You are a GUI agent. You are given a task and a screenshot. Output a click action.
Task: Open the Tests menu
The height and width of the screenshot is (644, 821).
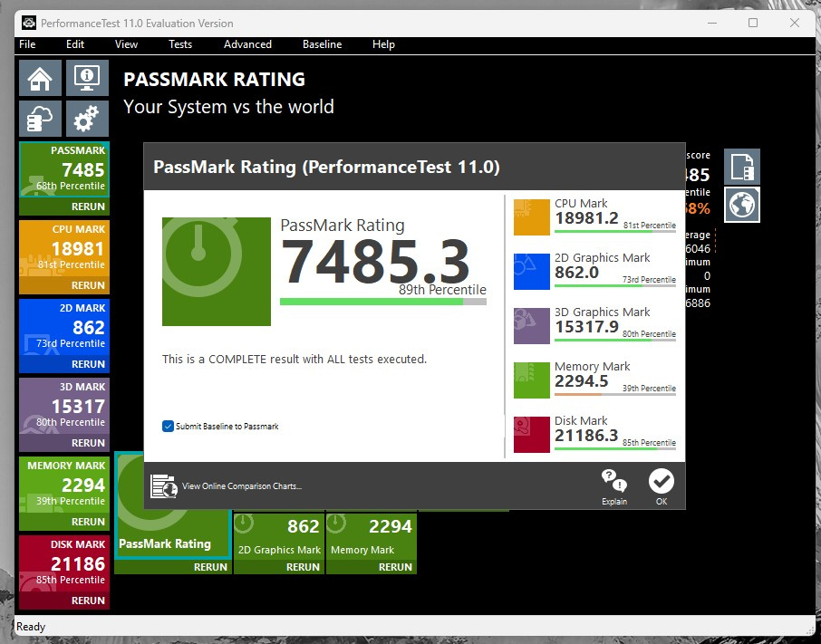pyautogui.click(x=179, y=44)
